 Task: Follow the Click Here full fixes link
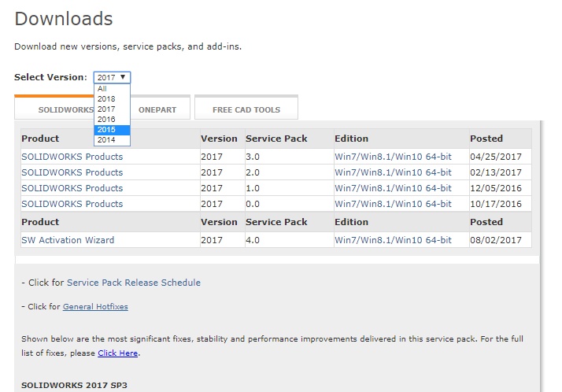coord(117,353)
